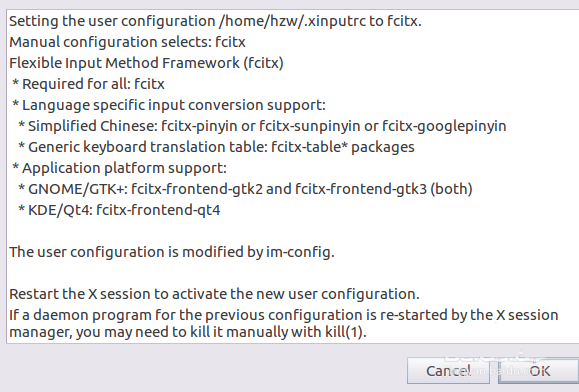Click the 'If a daemon program' line

pyautogui.click(x=284, y=315)
